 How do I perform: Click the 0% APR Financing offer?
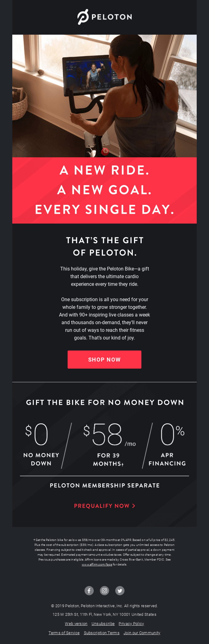167,445
